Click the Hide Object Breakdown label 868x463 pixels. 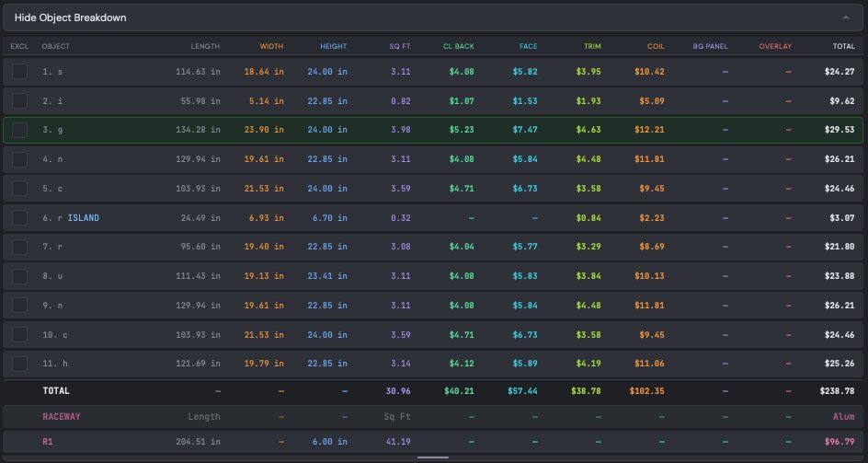pyautogui.click(x=71, y=17)
